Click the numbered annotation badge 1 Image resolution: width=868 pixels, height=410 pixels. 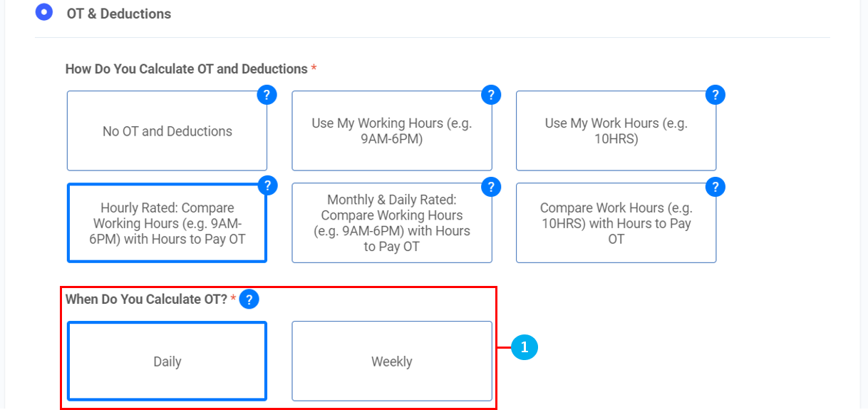(524, 347)
